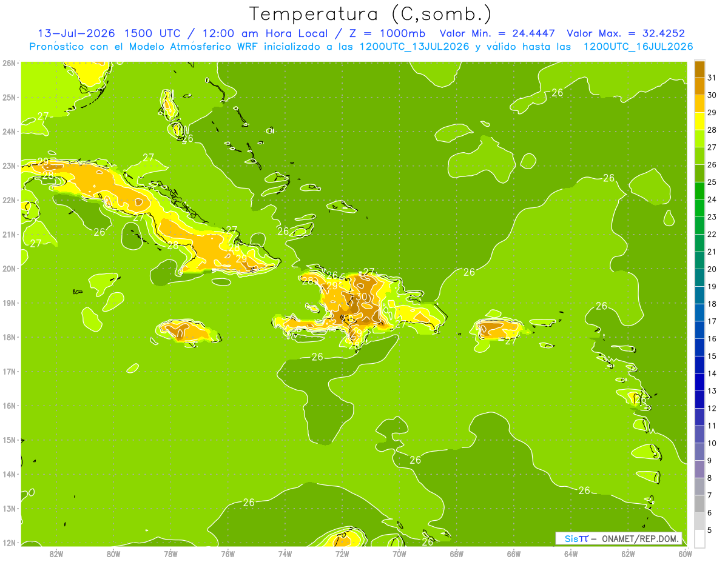This screenshot has width=728, height=562.
Task: Select "Valor Max. = 32.4252"
Action: tap(626, 33)
